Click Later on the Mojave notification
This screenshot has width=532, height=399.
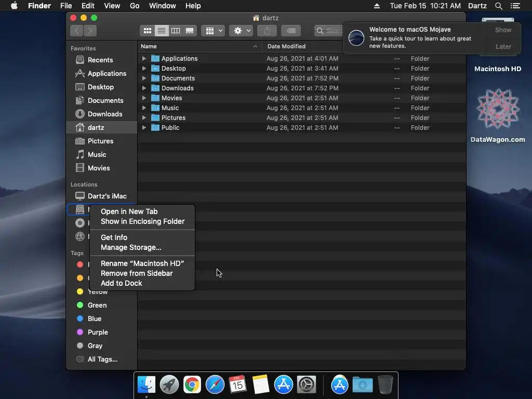[503, 46]
